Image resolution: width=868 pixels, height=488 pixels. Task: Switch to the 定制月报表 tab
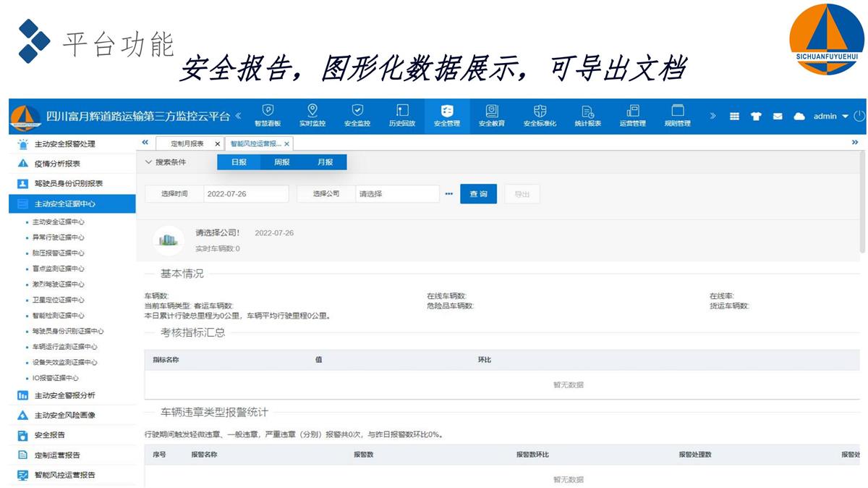(187, 144)
